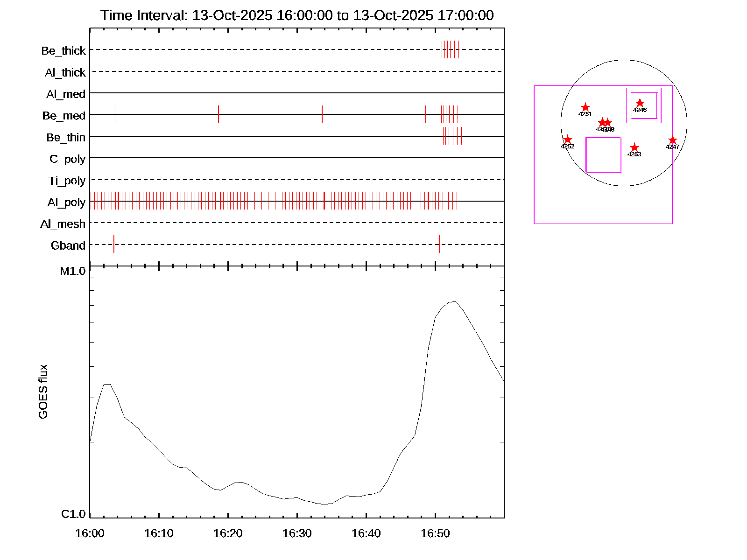Click the C1.0 flux axis label
Viewport: 747px width, 560px height.
click(x=73, y=514)
